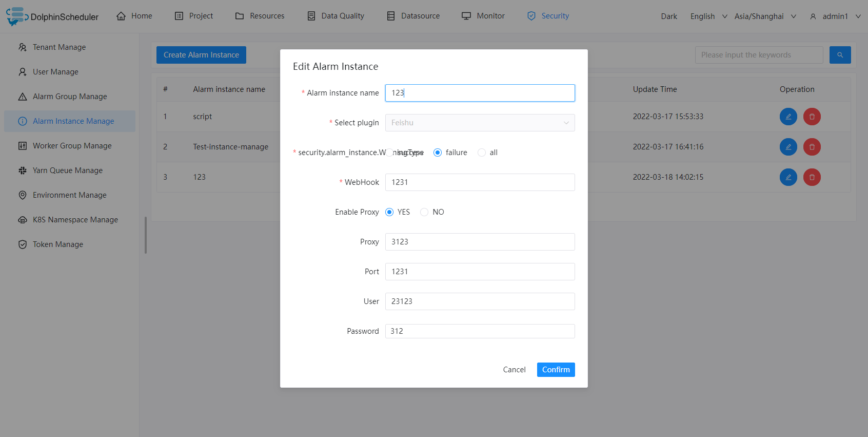Image resolution: width=868 pixels, height=437 pixels.
Task: Open Tenant Manage from sidebar icon
Action: tap(23, 47)
